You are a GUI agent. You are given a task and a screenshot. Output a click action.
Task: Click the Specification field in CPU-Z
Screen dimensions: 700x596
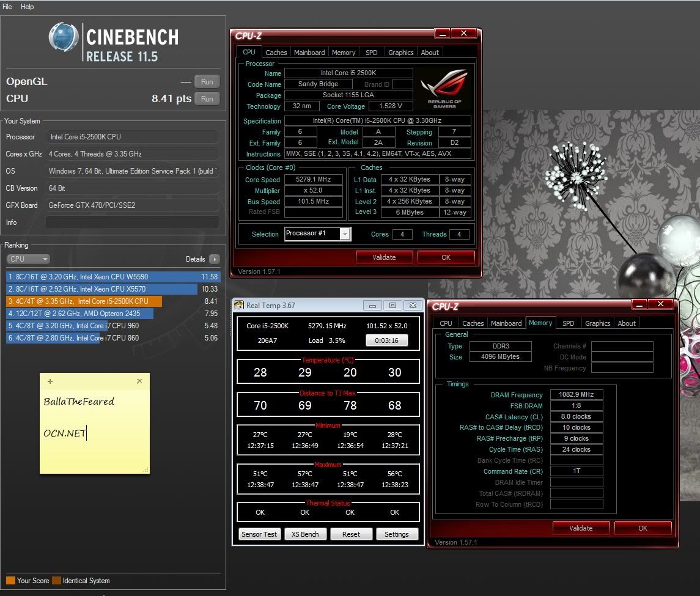point(378,120)
